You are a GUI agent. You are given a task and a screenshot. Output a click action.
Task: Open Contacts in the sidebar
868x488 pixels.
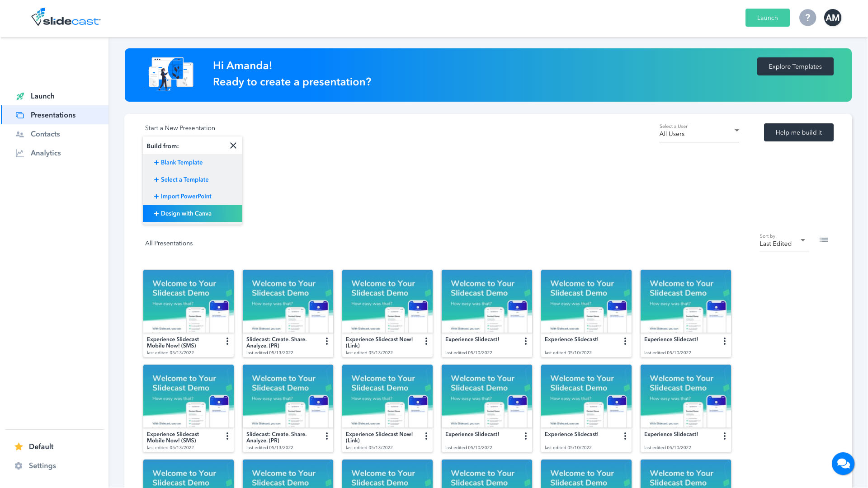click(45, 134)
